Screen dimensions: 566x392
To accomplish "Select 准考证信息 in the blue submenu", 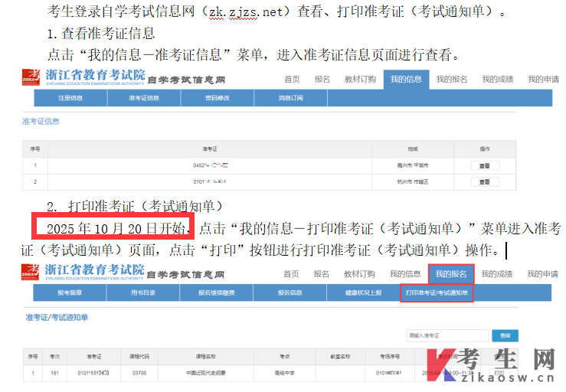I will tap(143, 98).
